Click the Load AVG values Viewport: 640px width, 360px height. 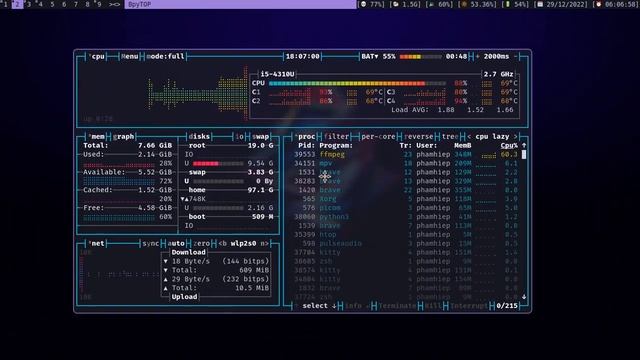point(476,110)
